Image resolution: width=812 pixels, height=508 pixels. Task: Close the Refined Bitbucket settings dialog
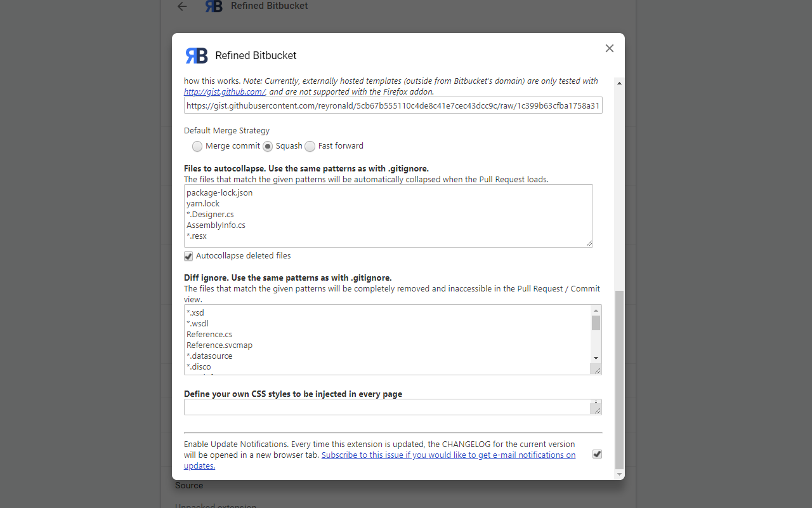609,48
